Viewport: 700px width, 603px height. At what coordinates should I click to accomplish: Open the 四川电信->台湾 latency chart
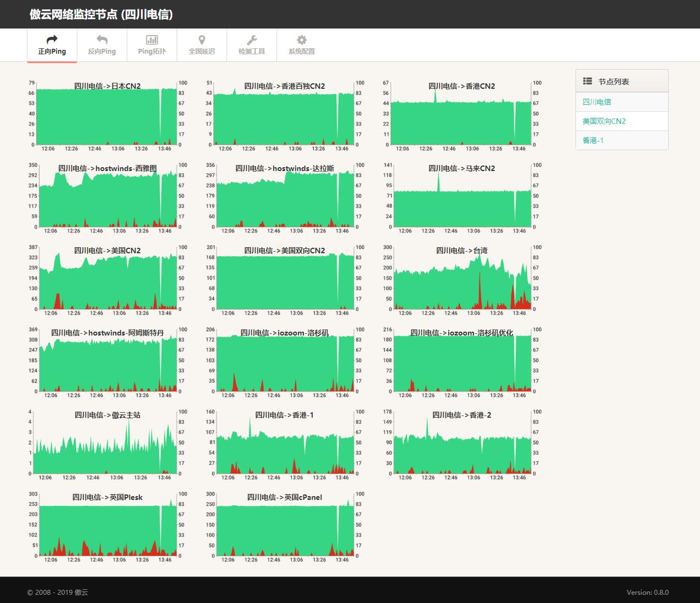click(462, 280)
